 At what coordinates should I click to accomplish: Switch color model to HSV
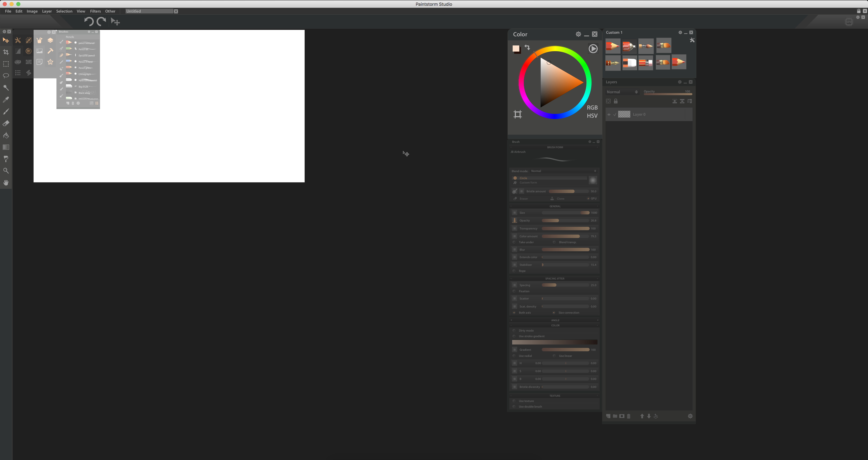point(592,116)
